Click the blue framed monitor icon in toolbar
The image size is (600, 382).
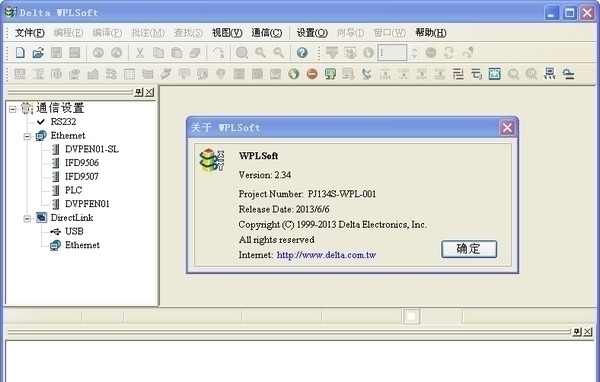pyautogui.click(x=494, y=73)
